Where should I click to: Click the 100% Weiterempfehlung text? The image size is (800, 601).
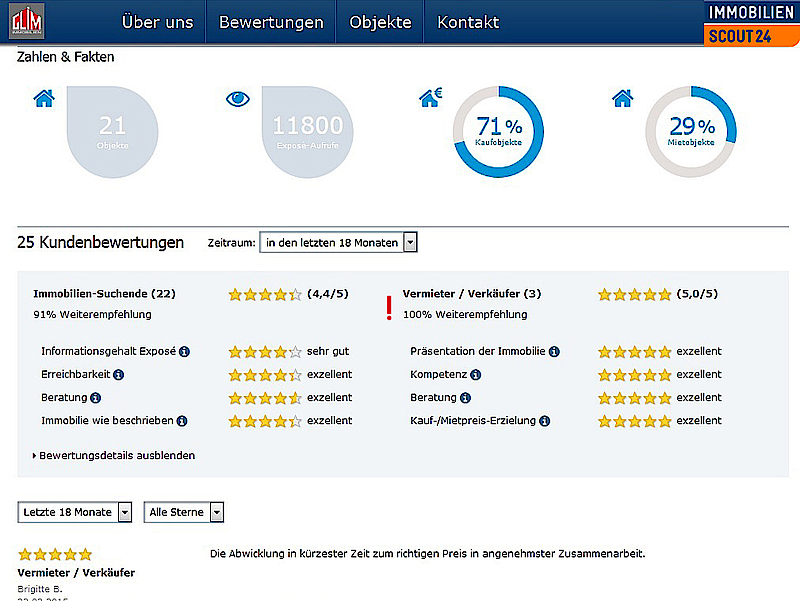coord(465,315)
